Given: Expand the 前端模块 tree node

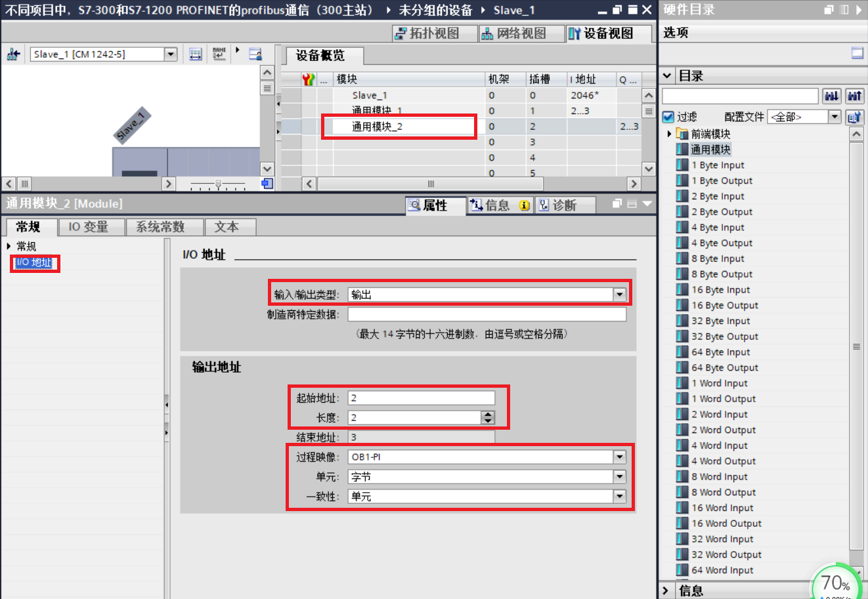Looking at the screenshot, I should 669,134.
